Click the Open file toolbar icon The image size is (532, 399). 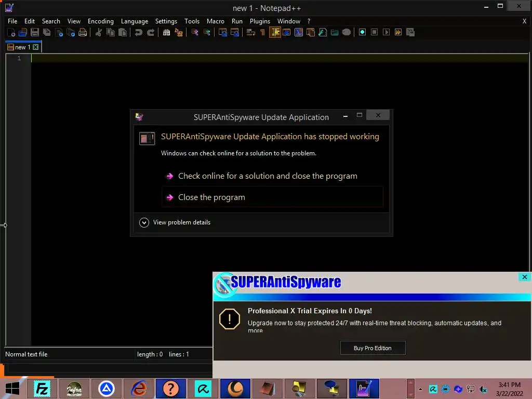pos(23,33)
